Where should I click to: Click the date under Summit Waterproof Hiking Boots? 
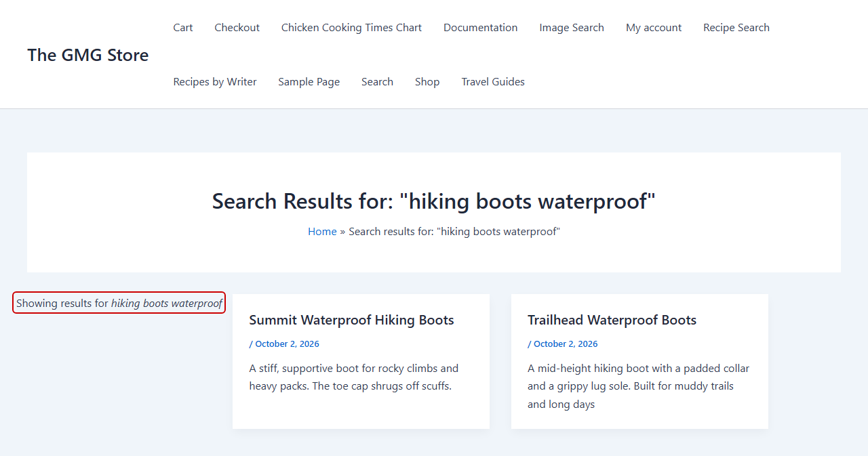287,344
